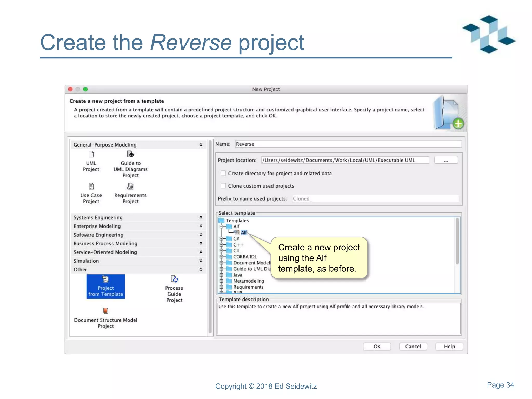Image resolution: width=532 pixels, height=399 pixels.
Task: Click the Cancel button
Action: tap(413, 346)
